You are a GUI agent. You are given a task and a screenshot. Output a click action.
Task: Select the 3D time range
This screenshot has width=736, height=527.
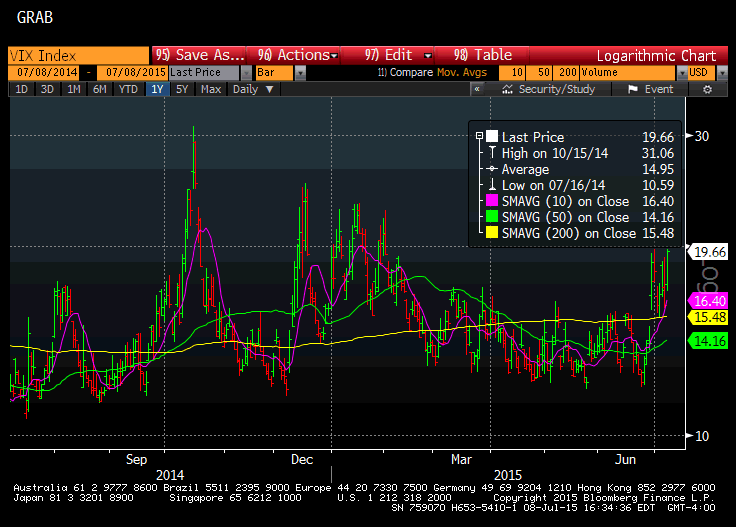coord(47,89)
